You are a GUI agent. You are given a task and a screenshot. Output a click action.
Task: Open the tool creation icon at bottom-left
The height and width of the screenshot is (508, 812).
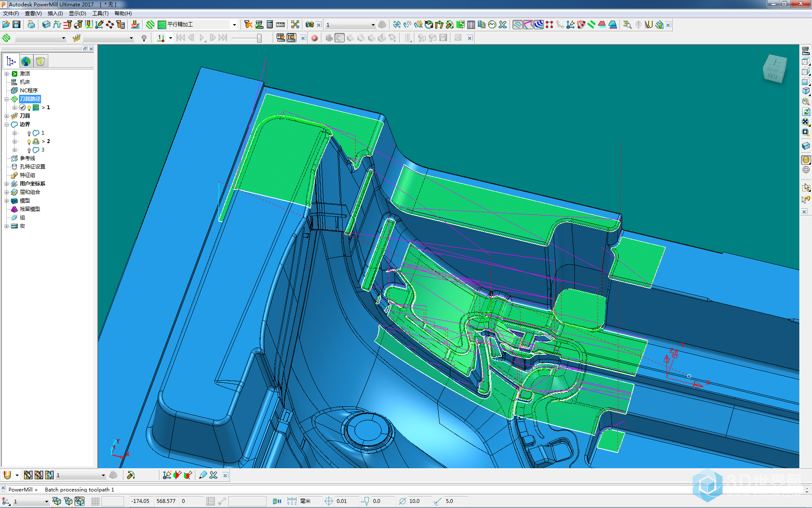click(7, 475)
